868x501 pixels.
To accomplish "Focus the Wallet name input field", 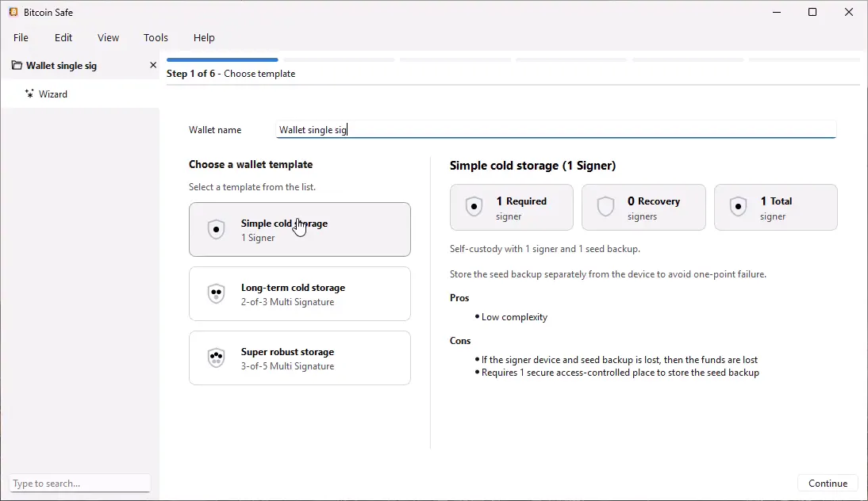I will point(555,129).
